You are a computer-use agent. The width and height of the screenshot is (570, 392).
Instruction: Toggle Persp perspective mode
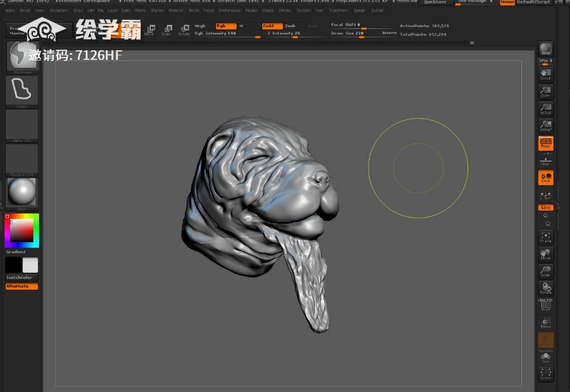click(545, 143)
